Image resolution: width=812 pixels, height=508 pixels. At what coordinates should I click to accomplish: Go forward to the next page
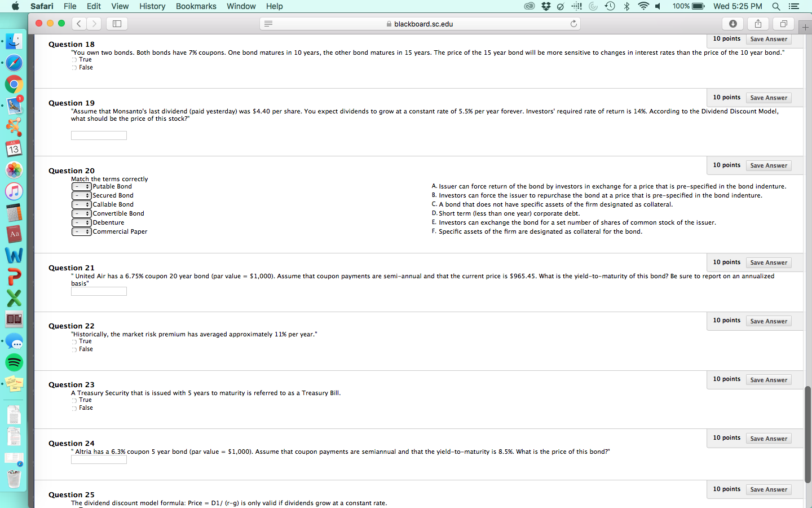[94, 24]
